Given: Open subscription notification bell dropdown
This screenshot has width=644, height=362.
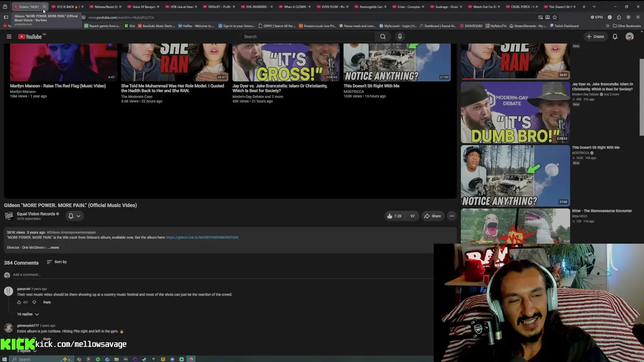Looking at the screenshot, I should pos(74,216).
